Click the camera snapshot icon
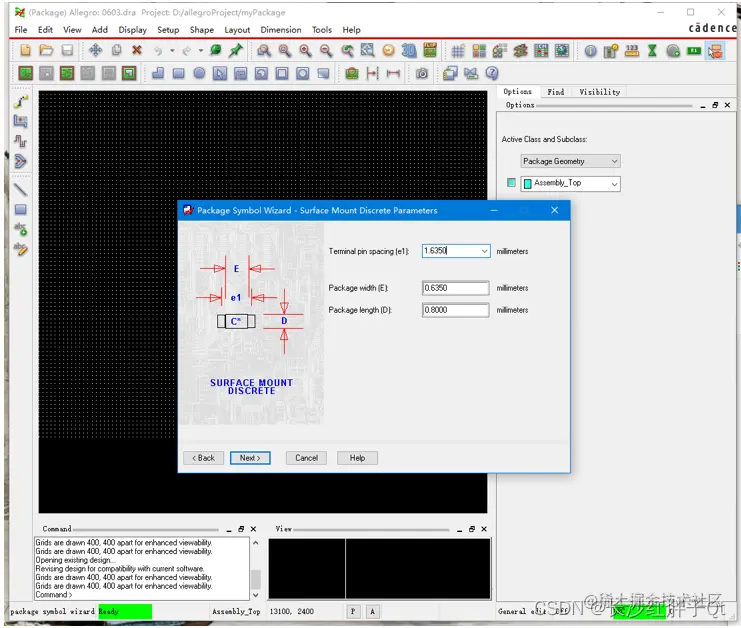Screen dimensions: 741x628 [422, 73]
